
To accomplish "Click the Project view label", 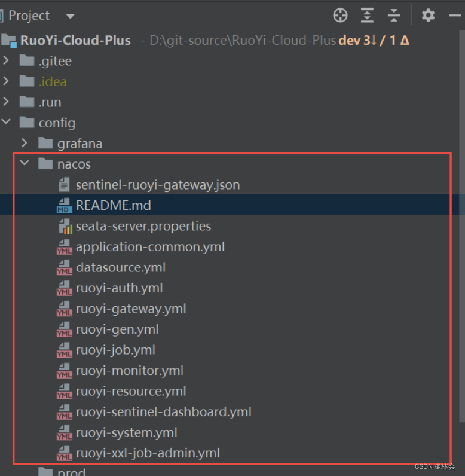I will point(29,16).
